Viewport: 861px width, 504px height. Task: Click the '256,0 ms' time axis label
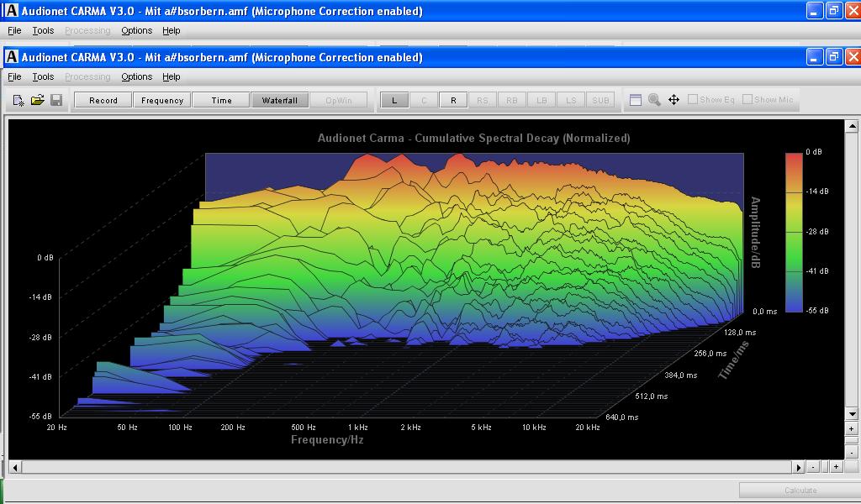[710, 354]
